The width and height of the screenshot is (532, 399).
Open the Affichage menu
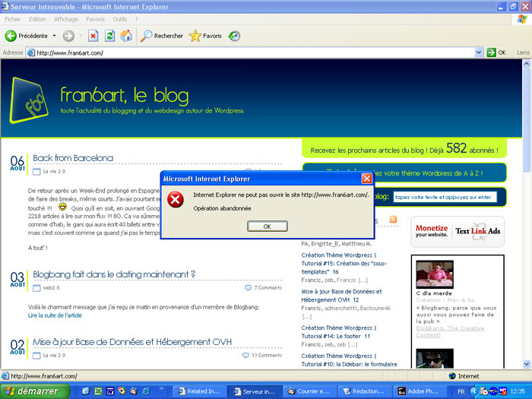pos(66,19)
